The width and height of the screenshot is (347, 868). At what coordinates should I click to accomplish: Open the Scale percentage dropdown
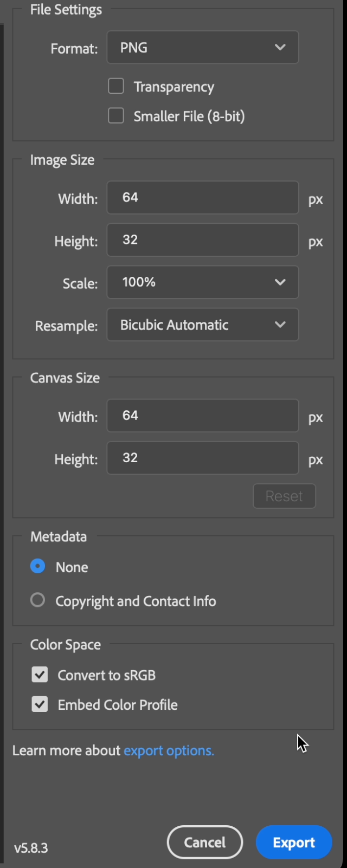tap(202, 282)
